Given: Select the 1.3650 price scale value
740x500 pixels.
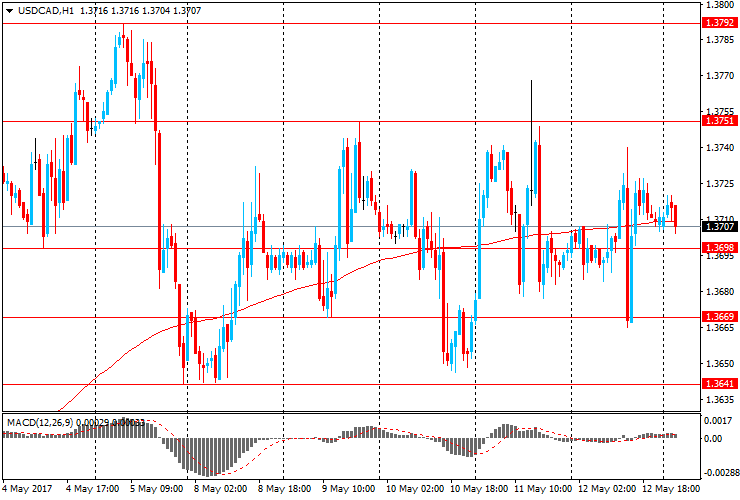Looking at the screenshot, I should tap(720, 364).
